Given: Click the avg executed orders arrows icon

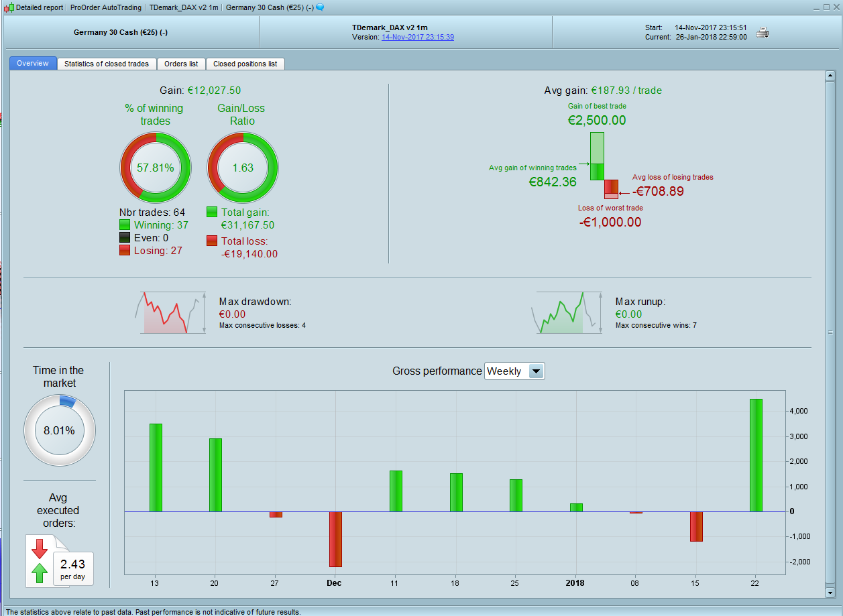Looking at the screenshot, I should 40,560.
